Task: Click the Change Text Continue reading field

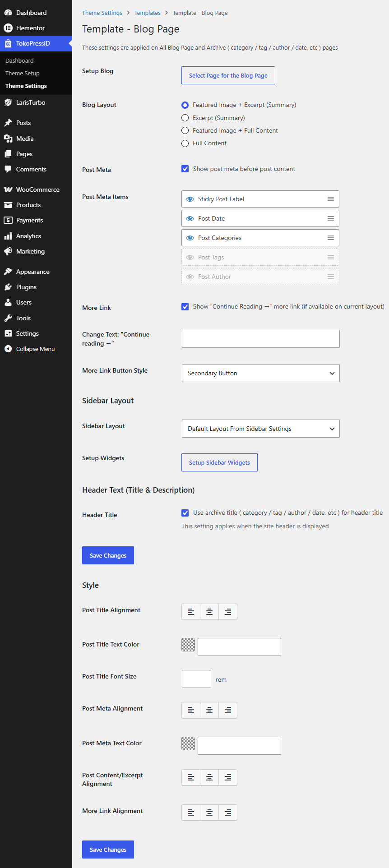Action: click(x=261, y=339)
